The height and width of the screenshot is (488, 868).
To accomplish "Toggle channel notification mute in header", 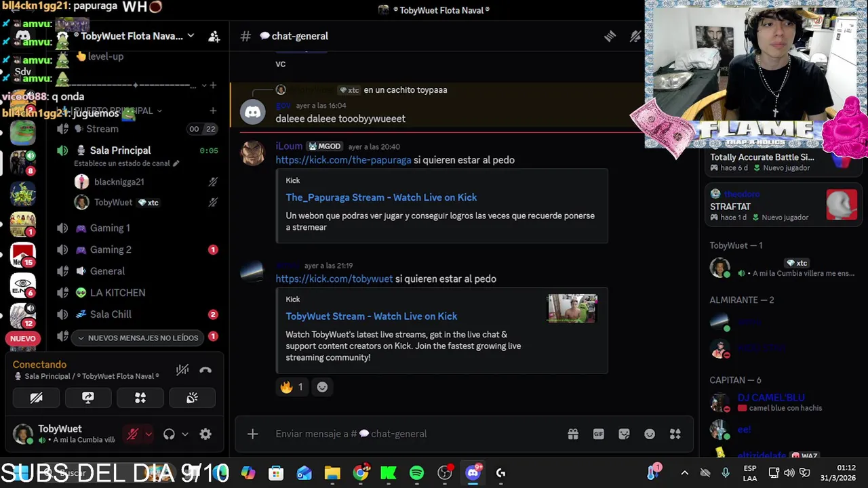I will tap(635, 37).
